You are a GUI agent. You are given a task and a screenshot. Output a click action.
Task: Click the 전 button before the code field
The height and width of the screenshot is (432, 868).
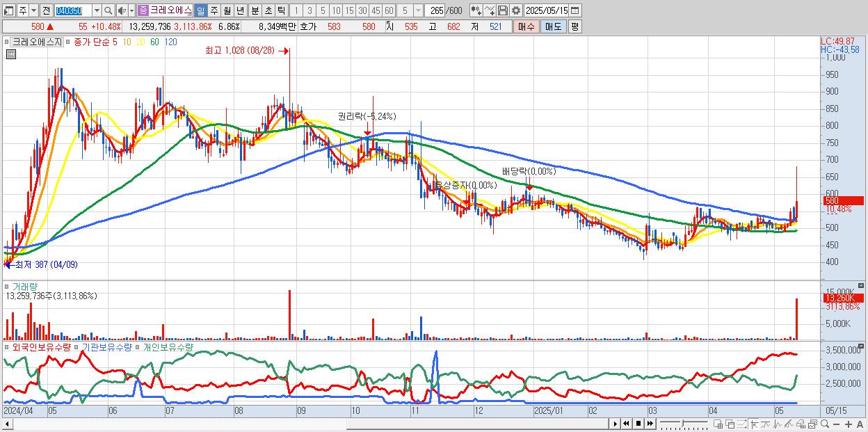[x=46, y=10]
